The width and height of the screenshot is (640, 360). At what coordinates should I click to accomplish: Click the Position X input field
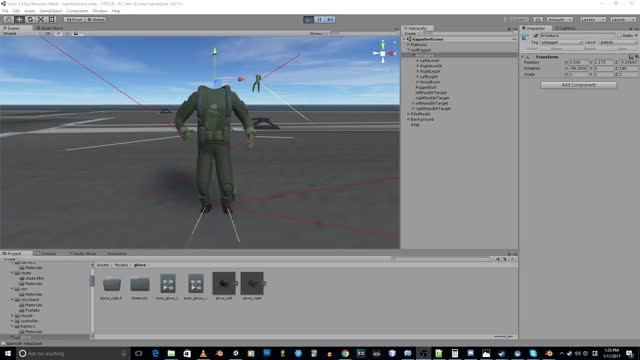pos(578,62)
